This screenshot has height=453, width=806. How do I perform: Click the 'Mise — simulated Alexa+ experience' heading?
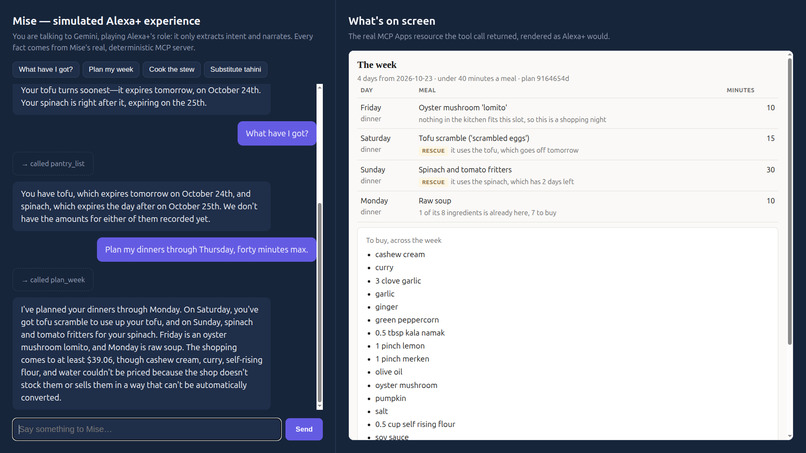click(106, 21)
